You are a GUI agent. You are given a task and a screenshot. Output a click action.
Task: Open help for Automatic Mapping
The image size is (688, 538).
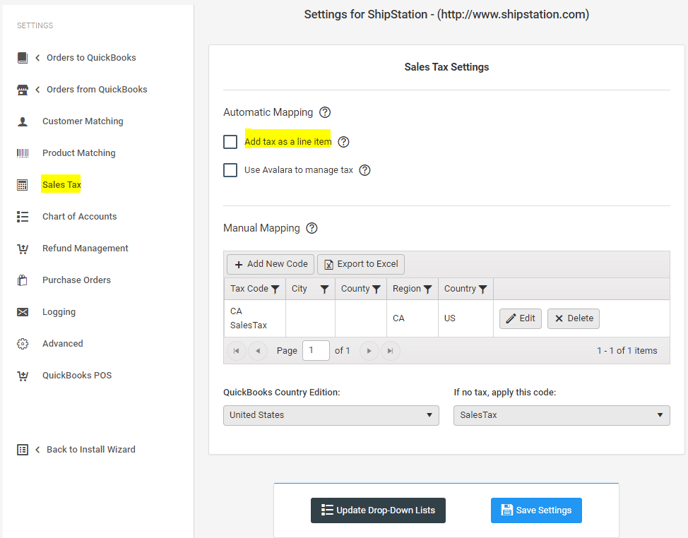pos(325,112)
